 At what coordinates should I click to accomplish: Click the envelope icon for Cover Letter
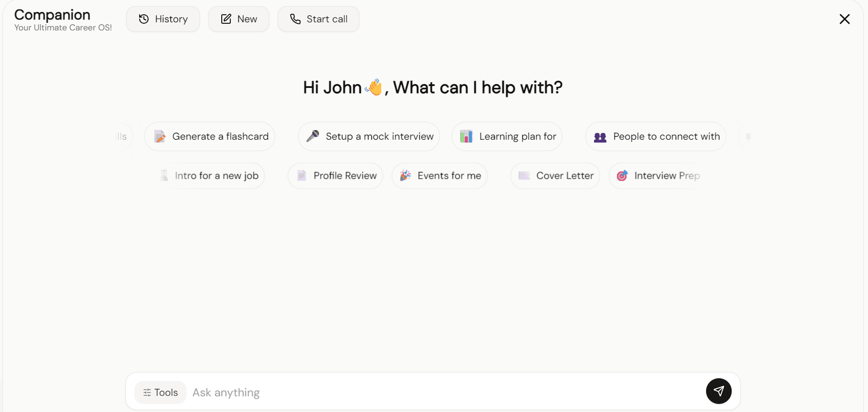(x=524, y=176)
